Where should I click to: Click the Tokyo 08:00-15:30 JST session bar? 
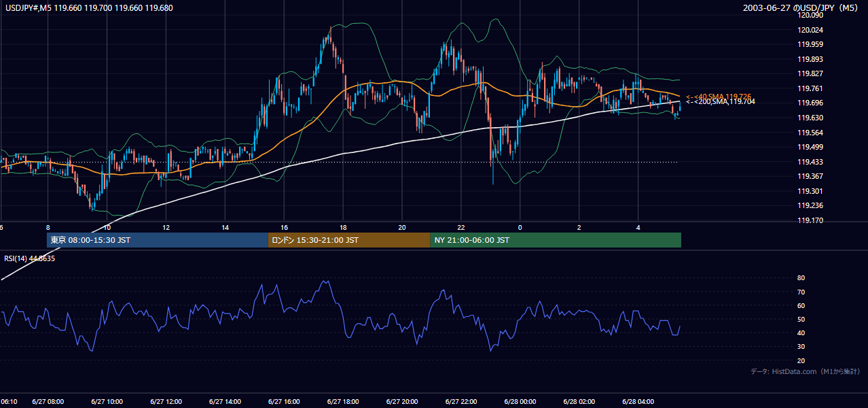tap(158, 240)
